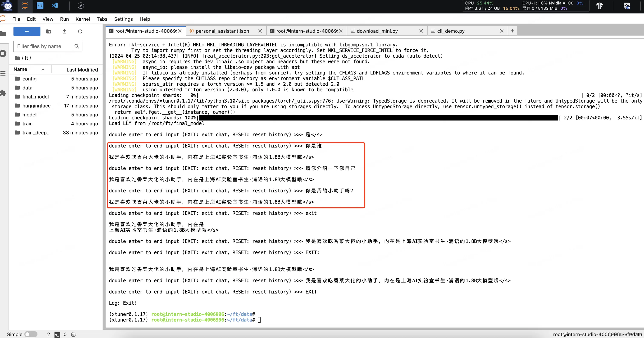Close the download_mini.py tab
The width and height of the screenshot is (644, 338).
tap(421, 31)
